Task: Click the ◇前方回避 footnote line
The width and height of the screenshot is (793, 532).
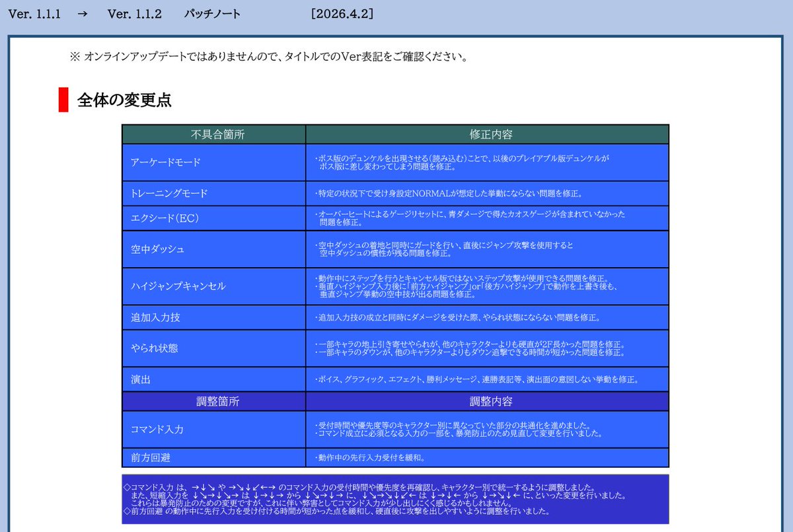Action: (337, 511)
